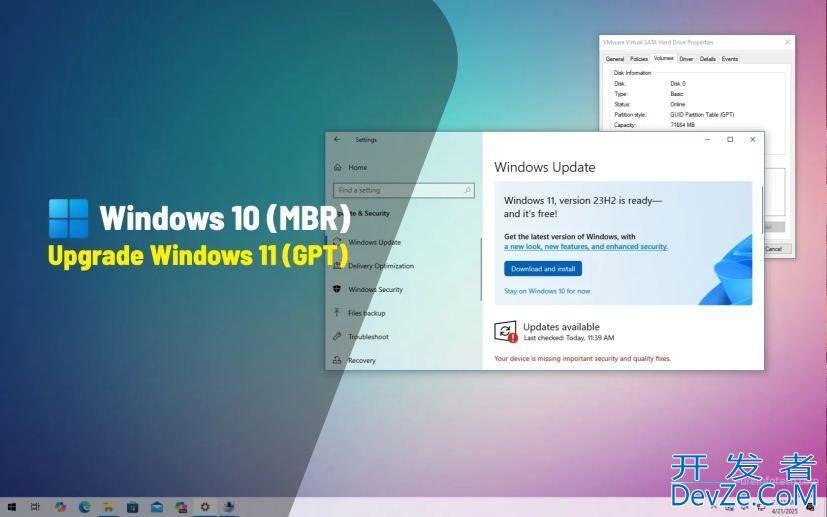827x517 pixels.
Task: Minimize the Settings window
Action: coord(708,140)
